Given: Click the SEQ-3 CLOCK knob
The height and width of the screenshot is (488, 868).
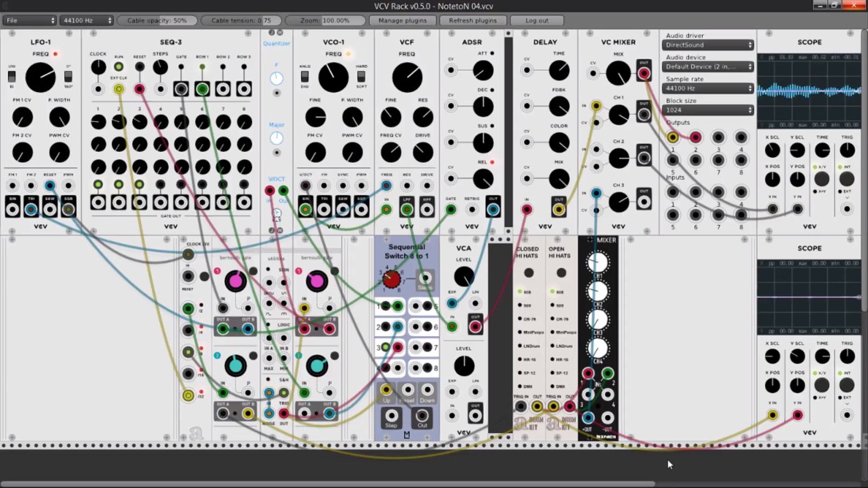Looking at the screenshot, I should [x=98, y=67].
